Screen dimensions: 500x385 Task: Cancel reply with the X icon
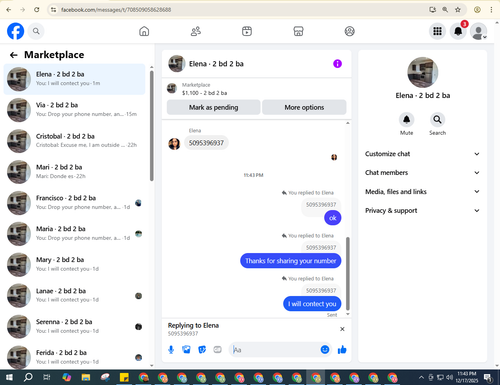point(342,329)
